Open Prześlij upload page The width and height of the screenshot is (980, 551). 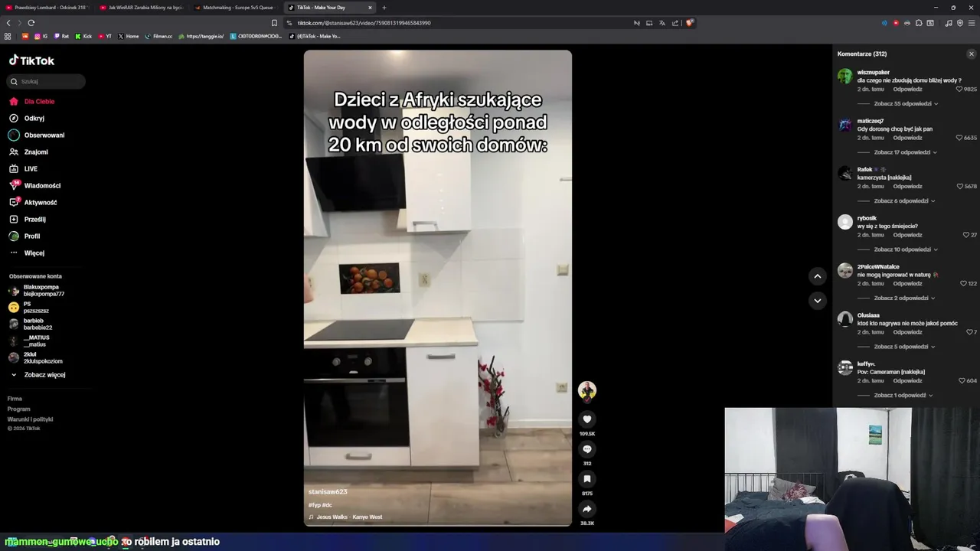(x=28, y=220)
